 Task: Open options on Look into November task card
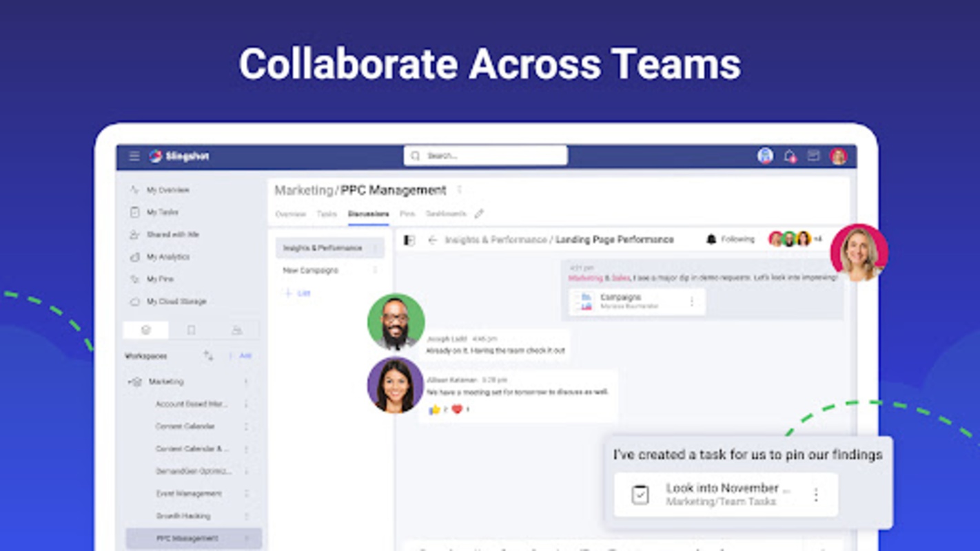[x=817, y=495]
